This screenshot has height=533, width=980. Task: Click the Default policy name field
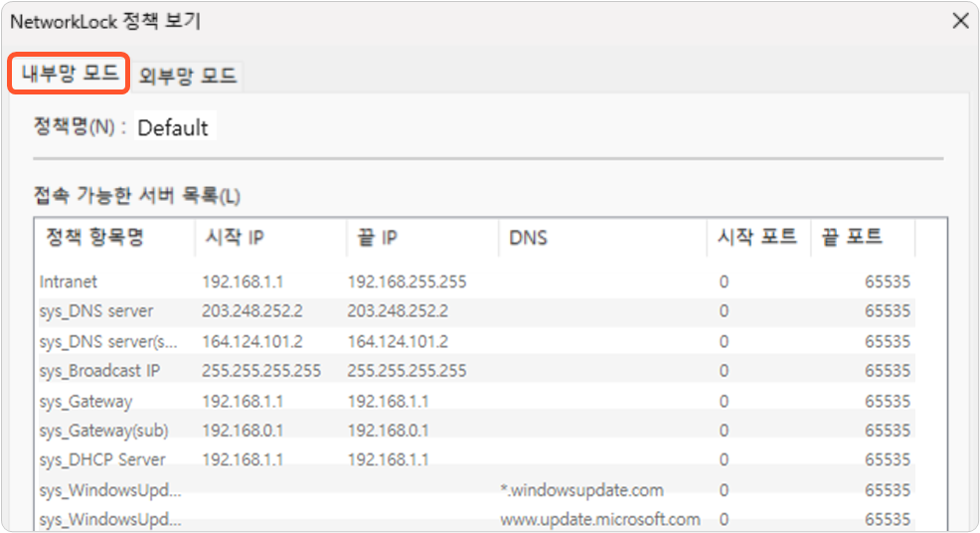[x=175, y=127]
